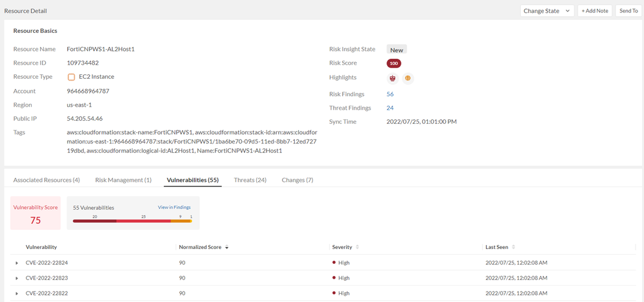Screen dimensions: 644x302
Task: Click High severity for CVE-2022-22823
Action: click(x=341, y=278)
